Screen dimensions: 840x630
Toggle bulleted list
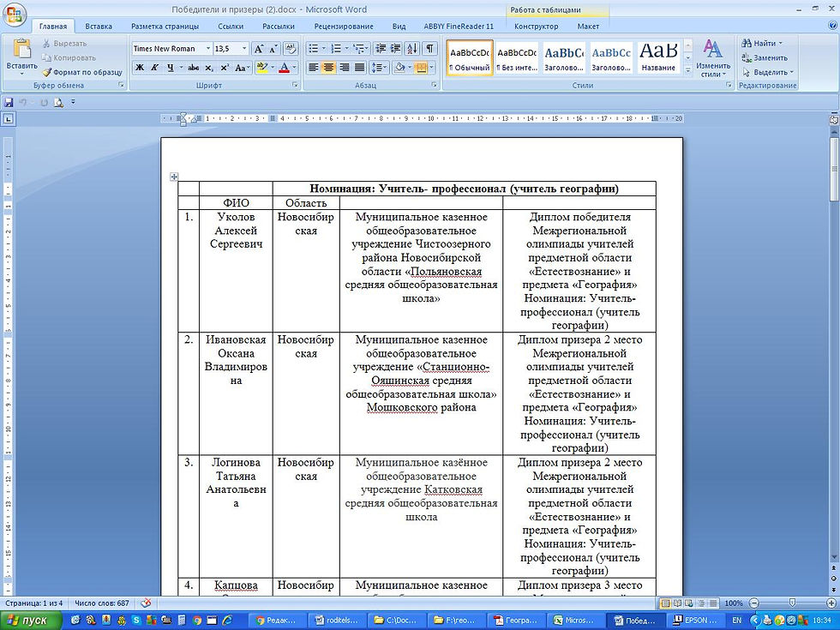(x=314, y=49)
